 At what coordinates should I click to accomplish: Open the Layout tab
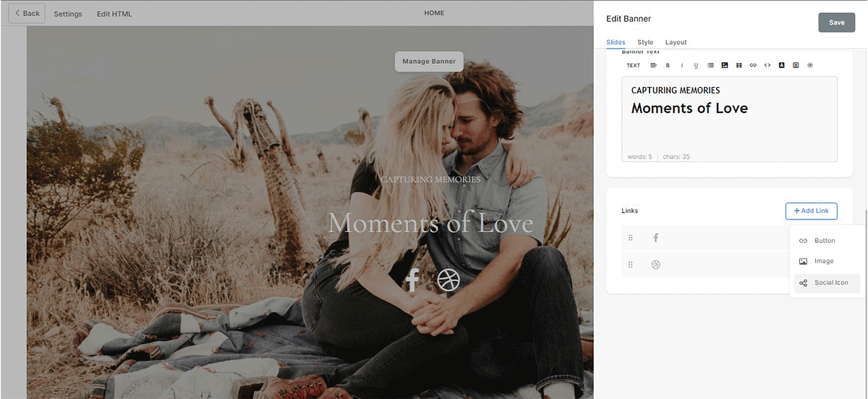pos(676,42)
